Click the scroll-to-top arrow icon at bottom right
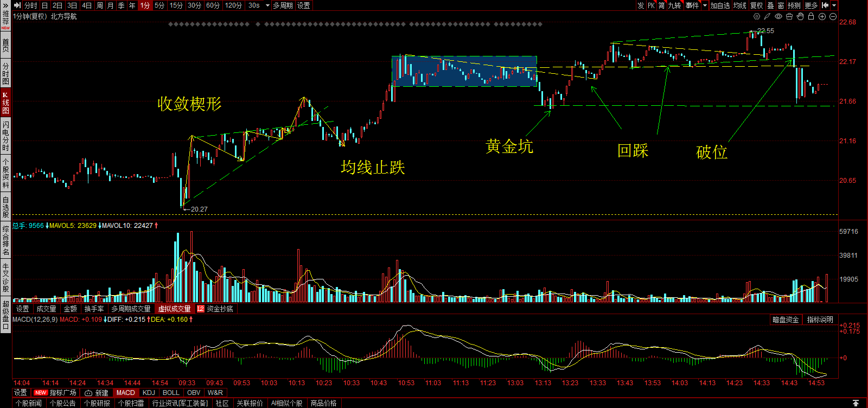This screenshot has width=868, height=408. click(856, 403)
